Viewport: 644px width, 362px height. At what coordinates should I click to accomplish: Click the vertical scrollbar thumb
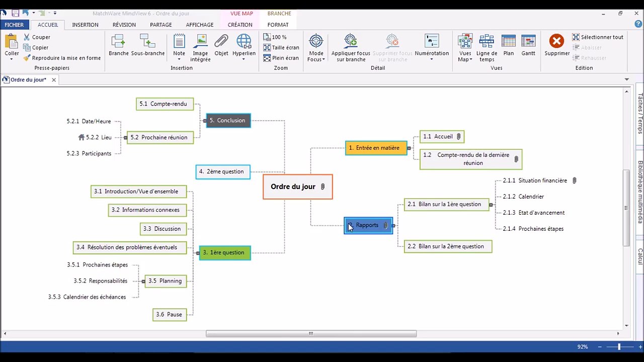click(x=626, y=208)
